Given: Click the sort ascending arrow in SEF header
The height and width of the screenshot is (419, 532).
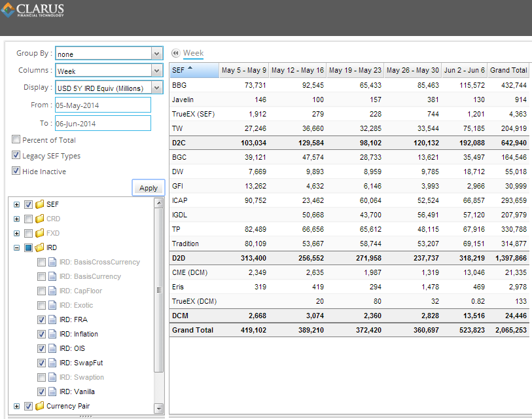Looking at the screenshot, I should (190, 68).
